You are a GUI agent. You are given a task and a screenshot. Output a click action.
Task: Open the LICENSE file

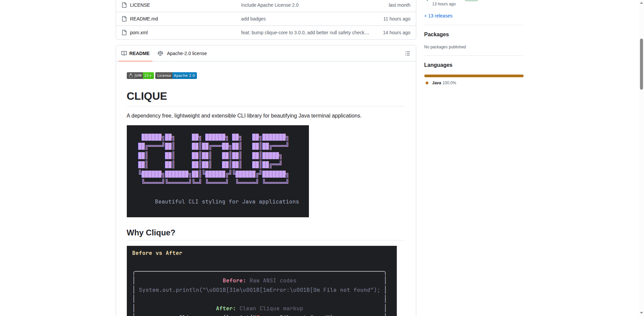pos(140,5)
